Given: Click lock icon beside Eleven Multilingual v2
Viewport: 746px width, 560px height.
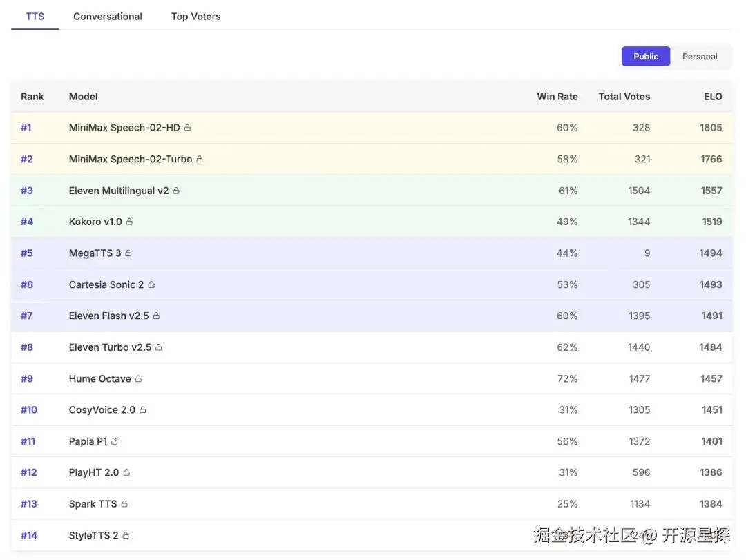Looking at the screenshot, I should pos(176,191).
